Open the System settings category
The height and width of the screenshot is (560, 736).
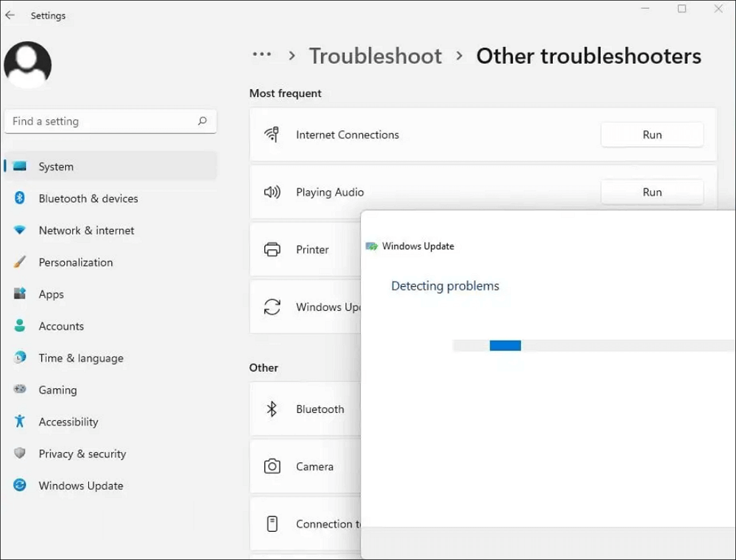tap(110, 167)
